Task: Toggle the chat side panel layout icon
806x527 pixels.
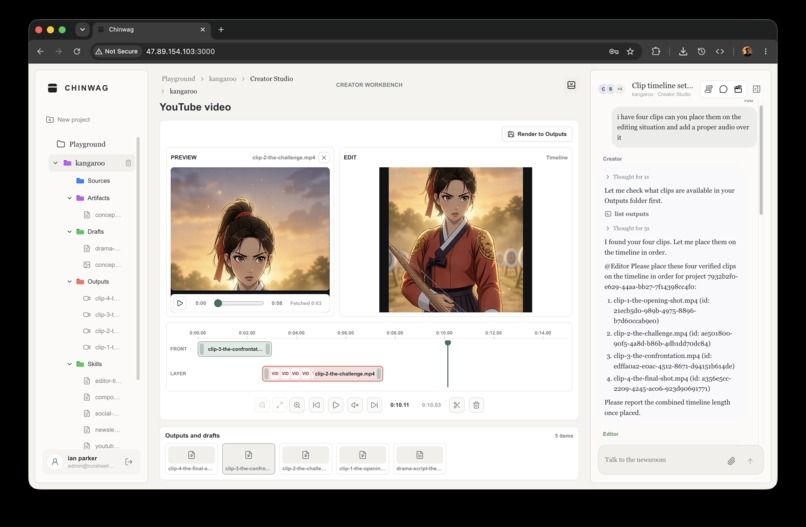Action: click(x=757, y=89)
